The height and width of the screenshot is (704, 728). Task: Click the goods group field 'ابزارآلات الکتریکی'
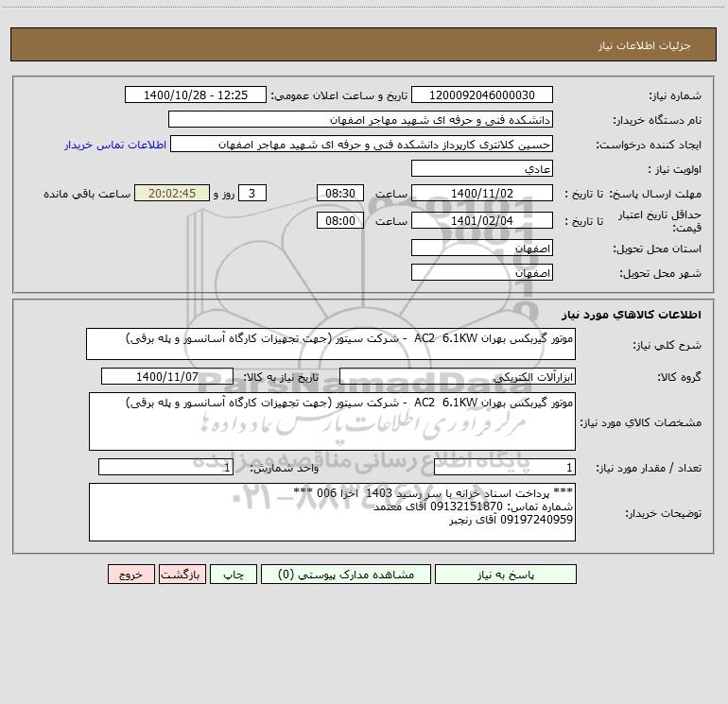pos(458,376)
